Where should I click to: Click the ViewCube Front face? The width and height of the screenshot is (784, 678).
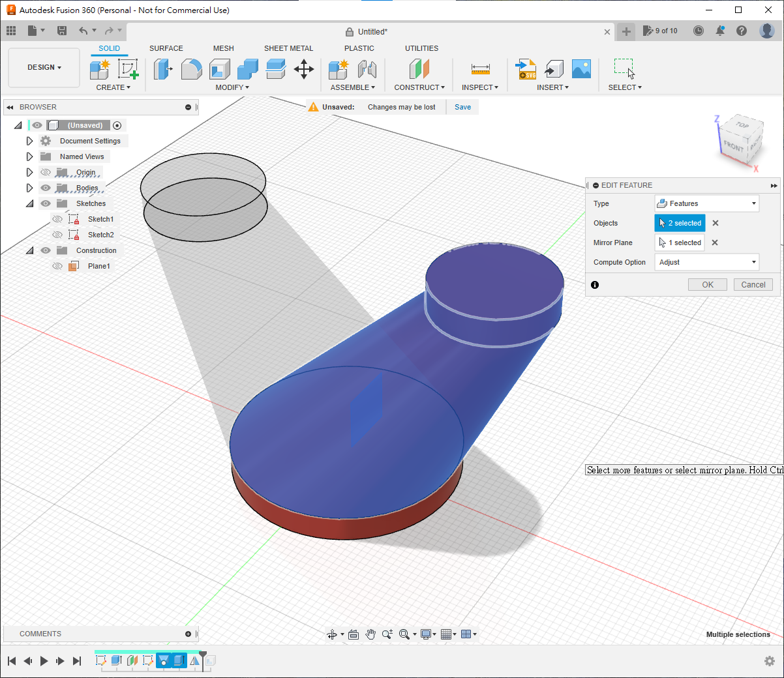[x=734, y=146]
